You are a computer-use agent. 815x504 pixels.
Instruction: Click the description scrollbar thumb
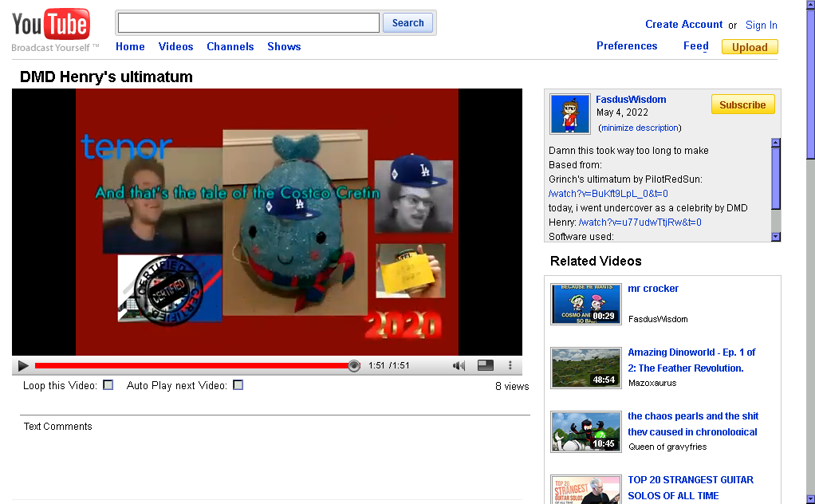775,179
